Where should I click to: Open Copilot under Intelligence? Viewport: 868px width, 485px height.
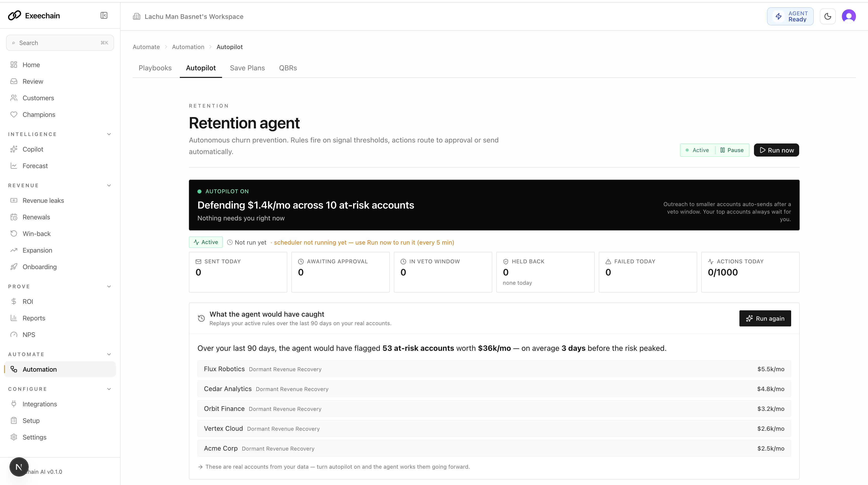click(x=60, y=149)
